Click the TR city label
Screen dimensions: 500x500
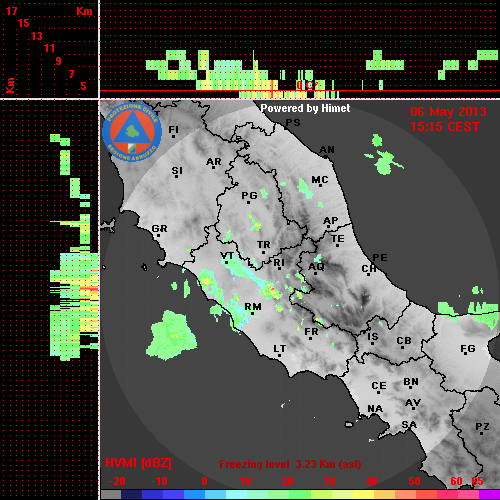coord(264,245)
